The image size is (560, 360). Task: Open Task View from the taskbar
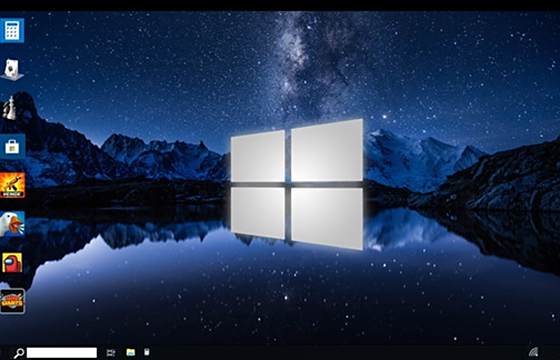(x=111, y=353)
